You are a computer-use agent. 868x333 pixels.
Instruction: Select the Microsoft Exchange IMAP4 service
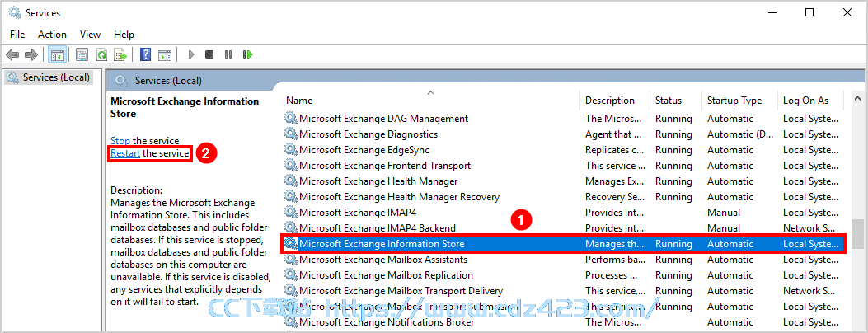[x=358, y=213]
